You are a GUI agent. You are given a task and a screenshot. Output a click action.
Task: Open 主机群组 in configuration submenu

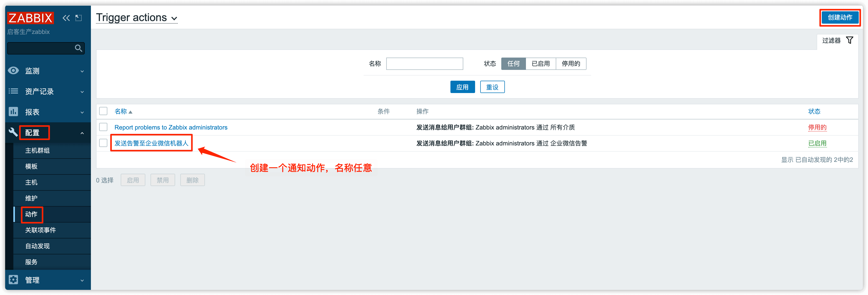[37, 150]
